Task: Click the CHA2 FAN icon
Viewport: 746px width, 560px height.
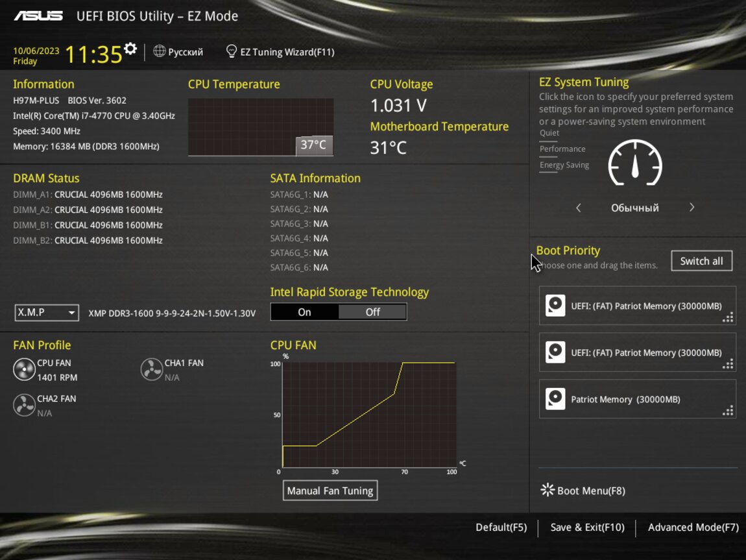Action: point(24,405)
